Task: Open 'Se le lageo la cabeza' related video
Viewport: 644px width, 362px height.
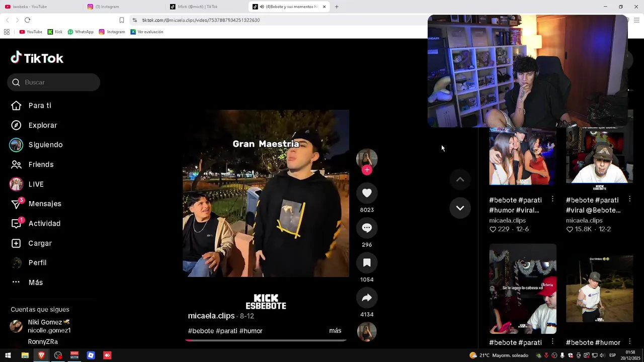Action: 523,289
